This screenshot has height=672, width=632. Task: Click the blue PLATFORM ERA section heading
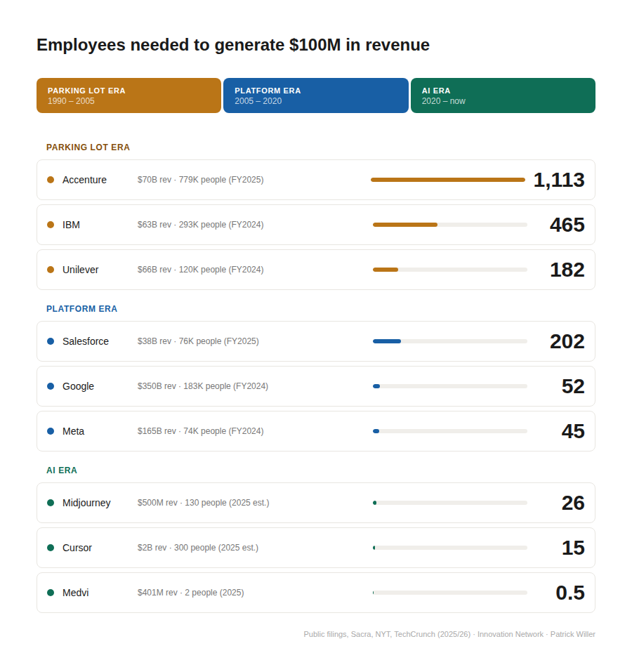coord(82,309)
